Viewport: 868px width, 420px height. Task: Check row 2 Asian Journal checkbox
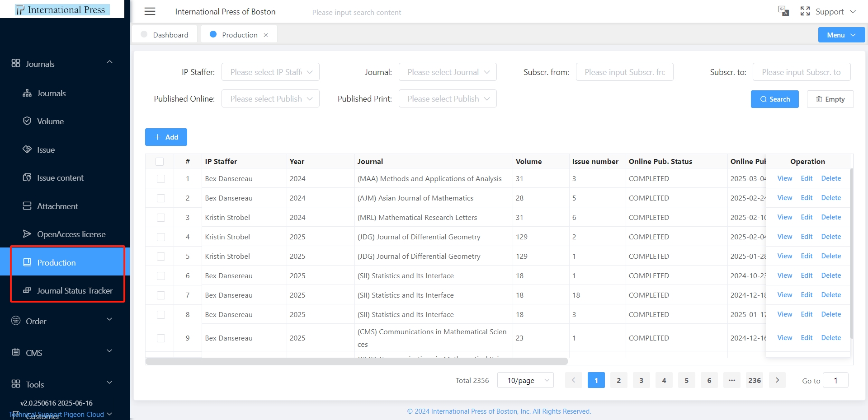click(161, 198)
